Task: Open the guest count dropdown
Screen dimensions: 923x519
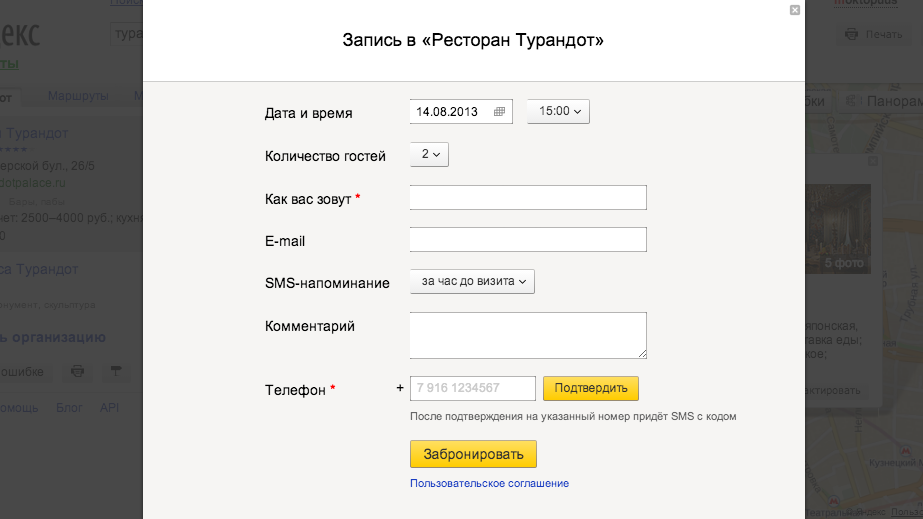Action: [430, 154]
